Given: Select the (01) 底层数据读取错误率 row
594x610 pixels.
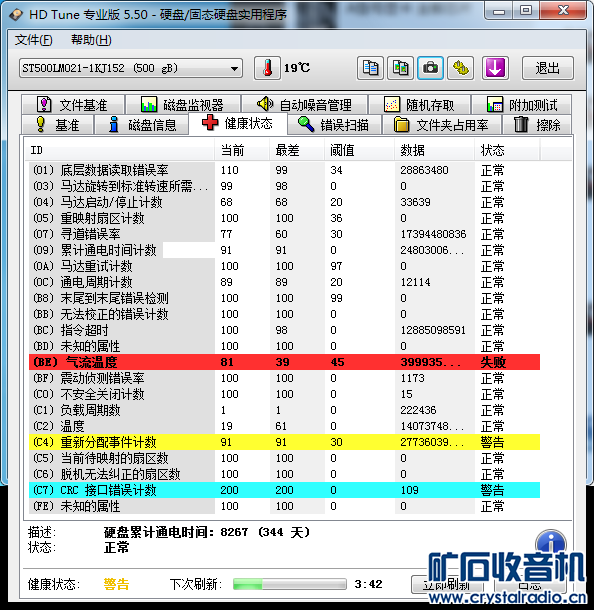Looking at the screenshot, I should pyautogui.click(x=284, y=170).
